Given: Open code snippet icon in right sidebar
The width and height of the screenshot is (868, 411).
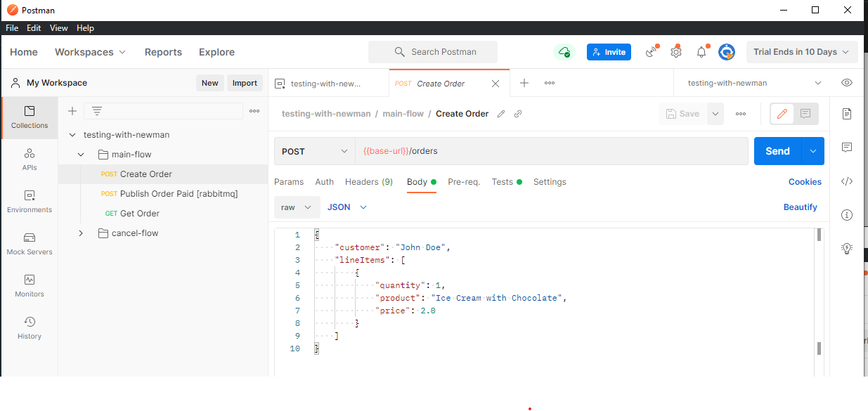Looking at the screenshot, I should point(847,181).
